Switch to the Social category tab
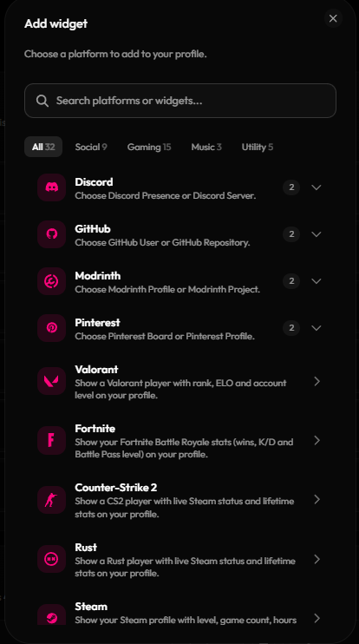This screenshot has width=359, height=644. click(x=91, y=147)
